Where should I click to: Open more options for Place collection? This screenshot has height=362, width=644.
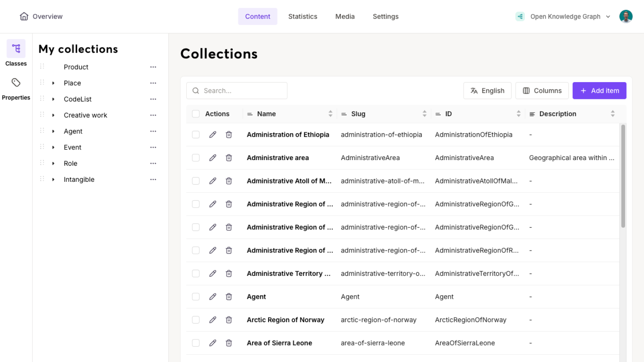153,83
